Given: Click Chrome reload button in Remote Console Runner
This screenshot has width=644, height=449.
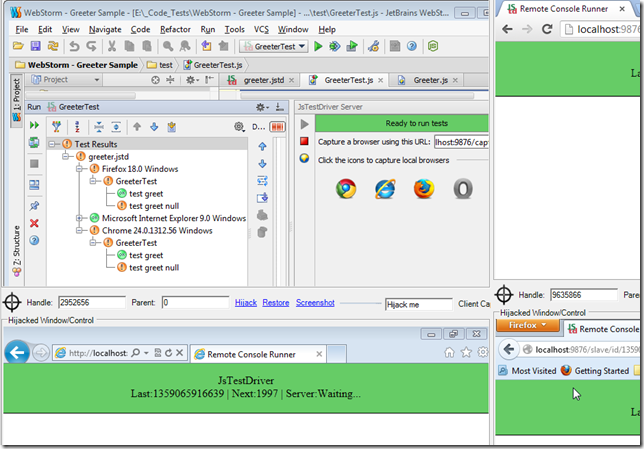Looking at the screenshot, I should pos(547,29).
